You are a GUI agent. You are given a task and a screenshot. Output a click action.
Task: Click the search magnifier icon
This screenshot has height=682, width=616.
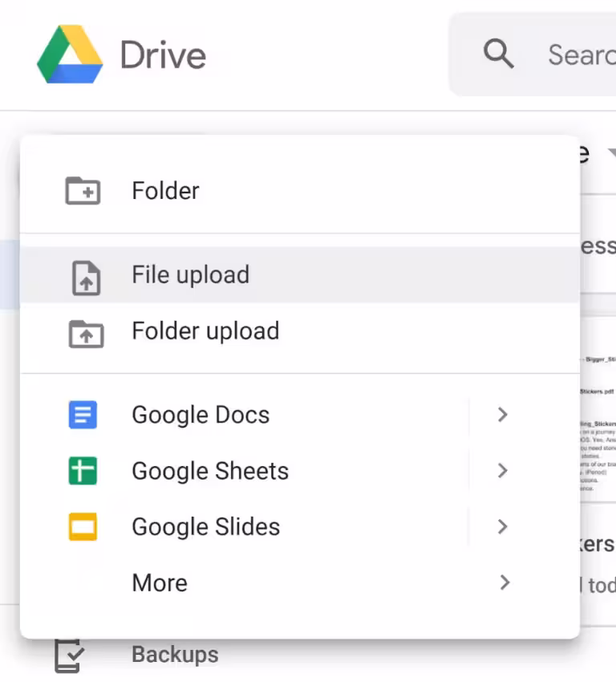click(498, 55)
